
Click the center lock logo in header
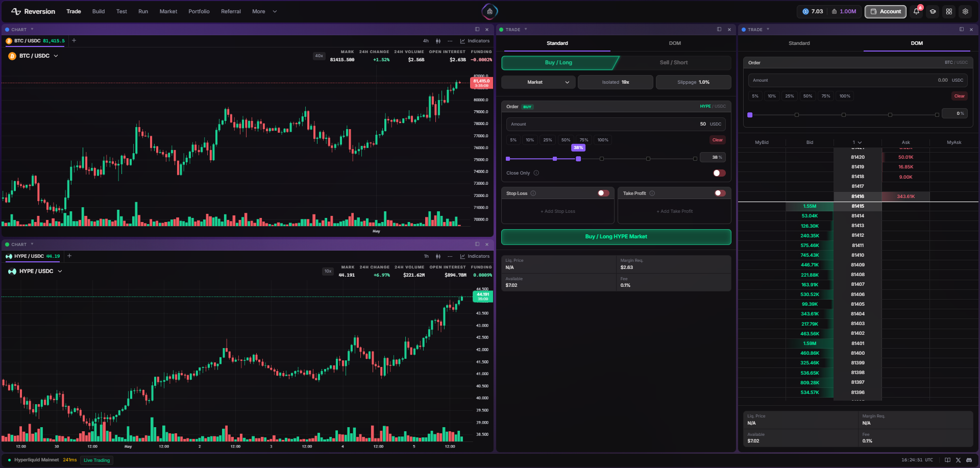489,11
